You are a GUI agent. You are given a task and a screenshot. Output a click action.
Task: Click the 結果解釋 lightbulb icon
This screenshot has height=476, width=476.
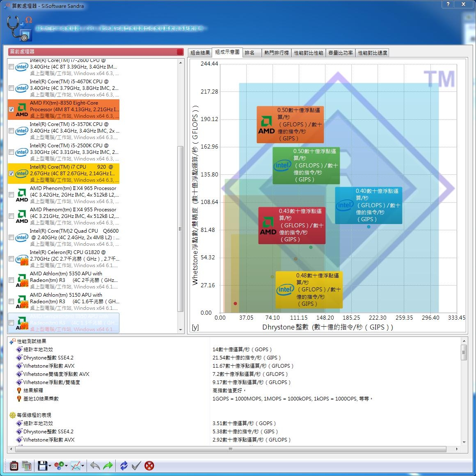coord(19,390)
